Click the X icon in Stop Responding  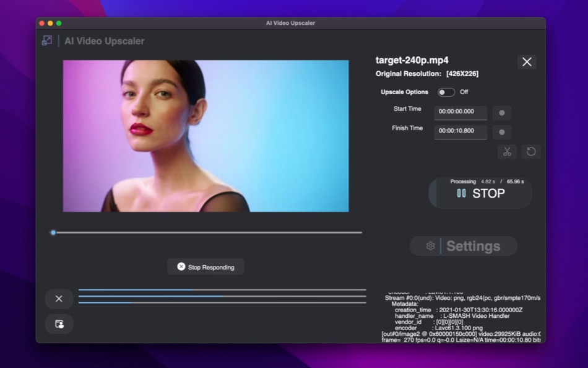tap(180, 267)
